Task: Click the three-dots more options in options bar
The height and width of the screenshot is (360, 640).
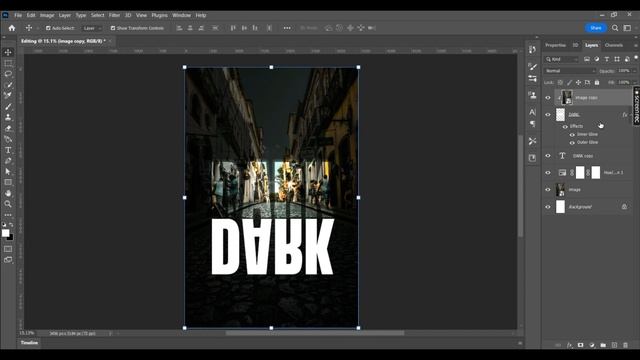Action: coord(287,28)
